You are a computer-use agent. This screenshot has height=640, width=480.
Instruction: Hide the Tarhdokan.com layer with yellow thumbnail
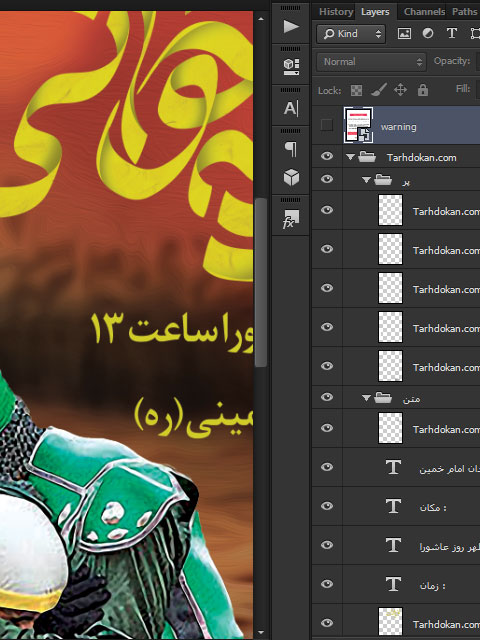[x=327, y=623]
